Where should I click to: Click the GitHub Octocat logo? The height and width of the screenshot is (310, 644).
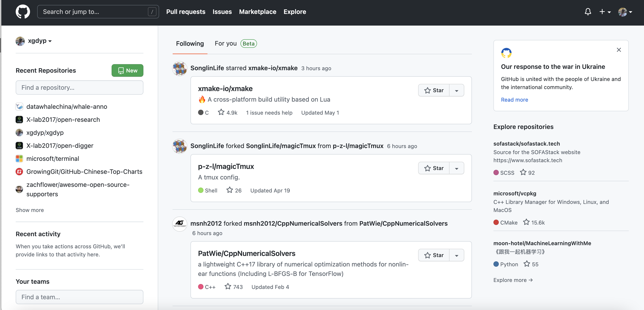click(x=23, y=12)
